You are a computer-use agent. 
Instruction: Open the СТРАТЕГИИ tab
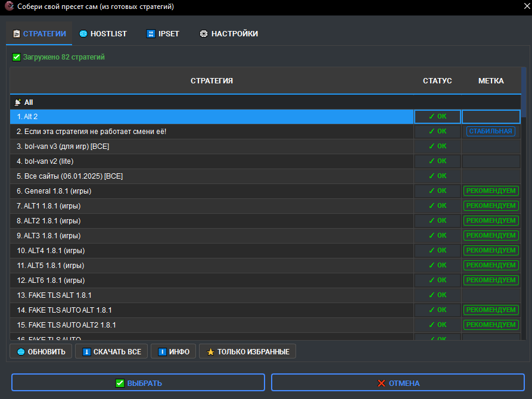point(39,33)
